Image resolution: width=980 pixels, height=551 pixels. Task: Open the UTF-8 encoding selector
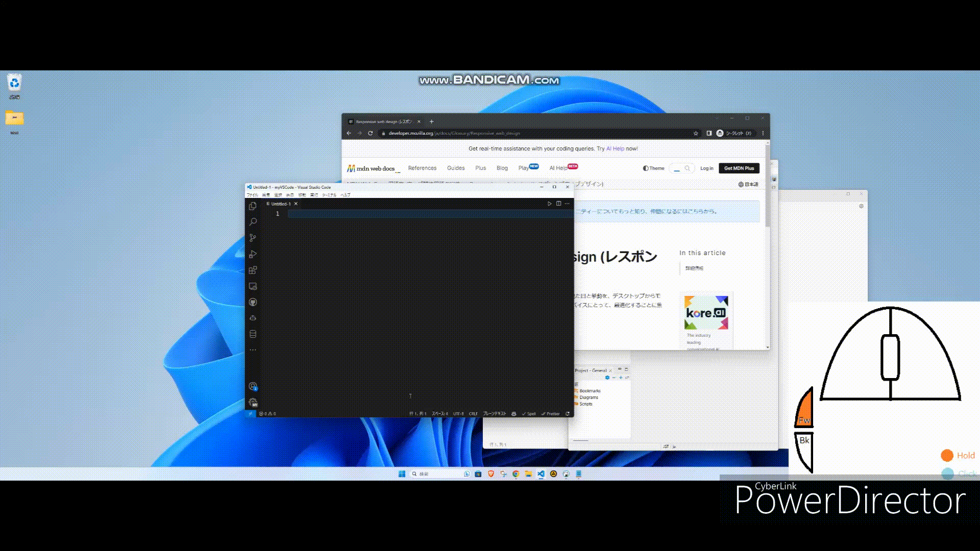pyautogui.click(x=458, y=414)
